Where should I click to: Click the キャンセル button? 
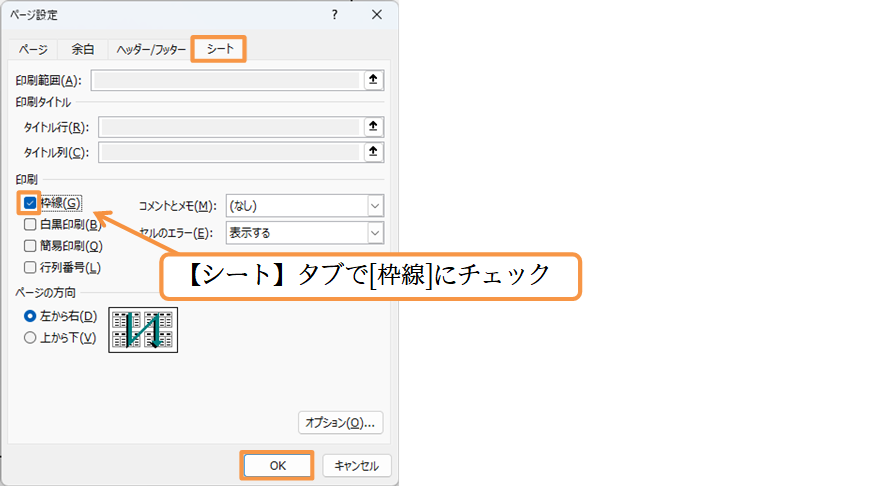(x=356, y=465)
